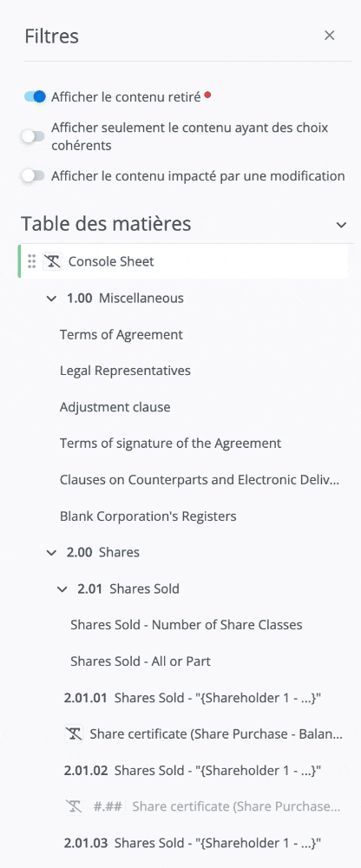Enable the choix cohérents content toggle
Viewport: 361px width, 868px height.
coord(33,136)
